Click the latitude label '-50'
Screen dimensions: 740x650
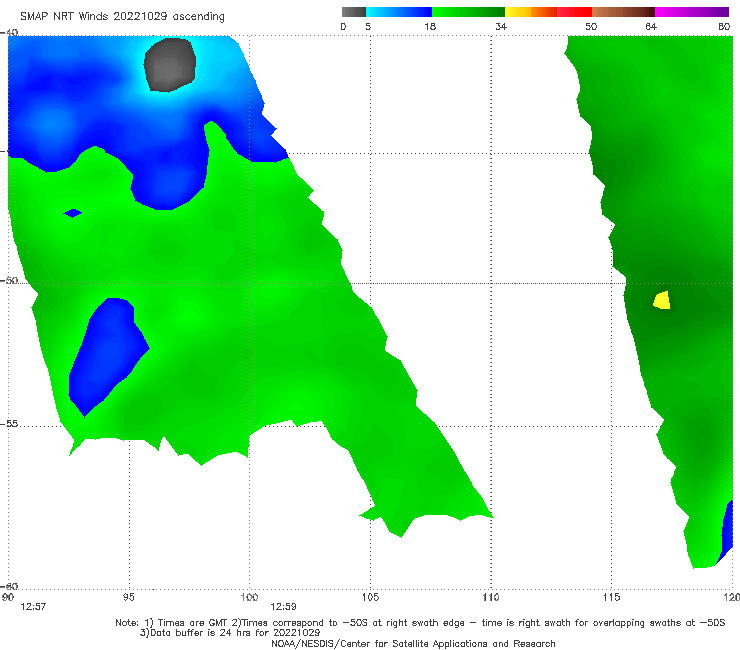point(9,280)
